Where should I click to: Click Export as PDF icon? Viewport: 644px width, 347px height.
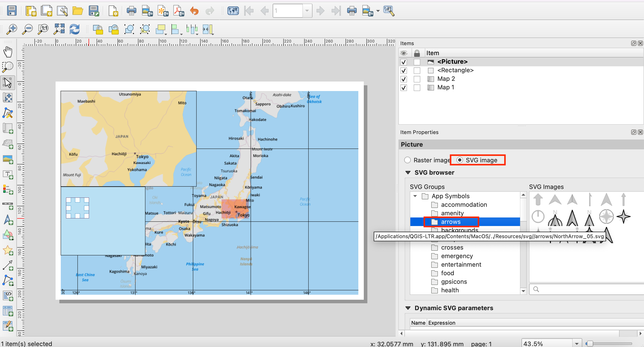179,11
